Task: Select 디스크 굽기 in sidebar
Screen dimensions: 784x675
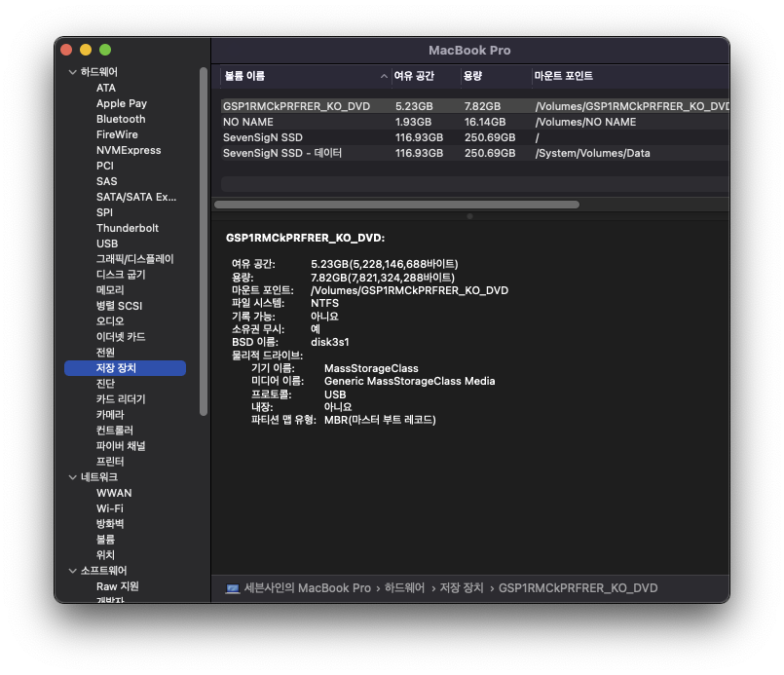Action: [121, 275]
